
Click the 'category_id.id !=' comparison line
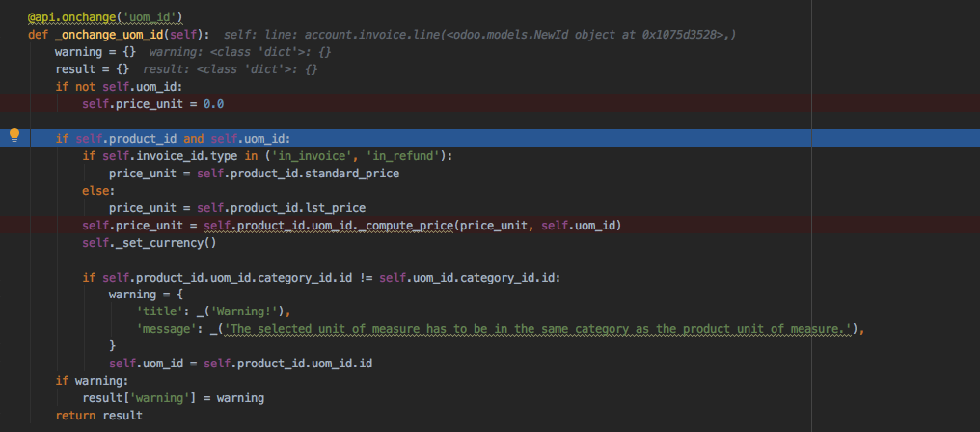coord(321,277)
